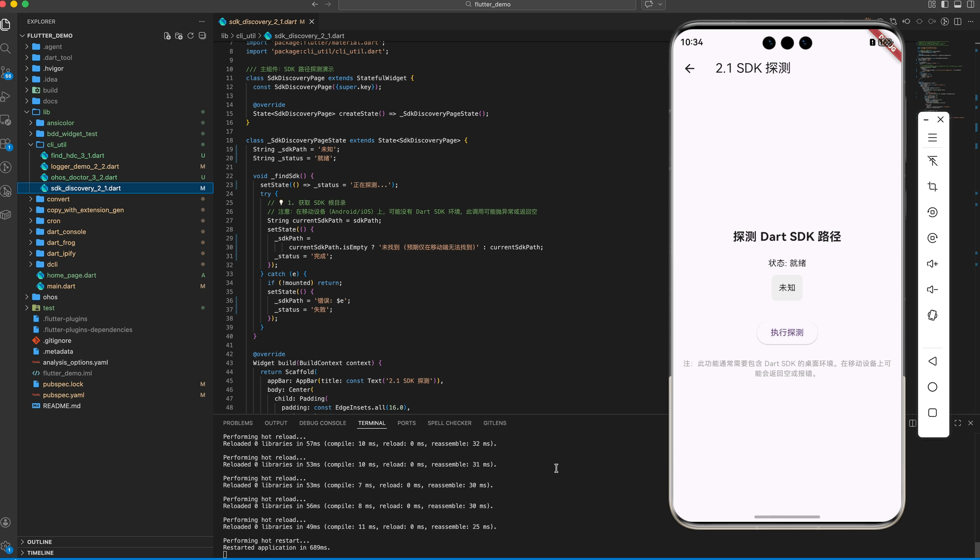This screenshot has height=560, width=980.
Task: Expand the OUTLINE section
Action: point(40,542)
